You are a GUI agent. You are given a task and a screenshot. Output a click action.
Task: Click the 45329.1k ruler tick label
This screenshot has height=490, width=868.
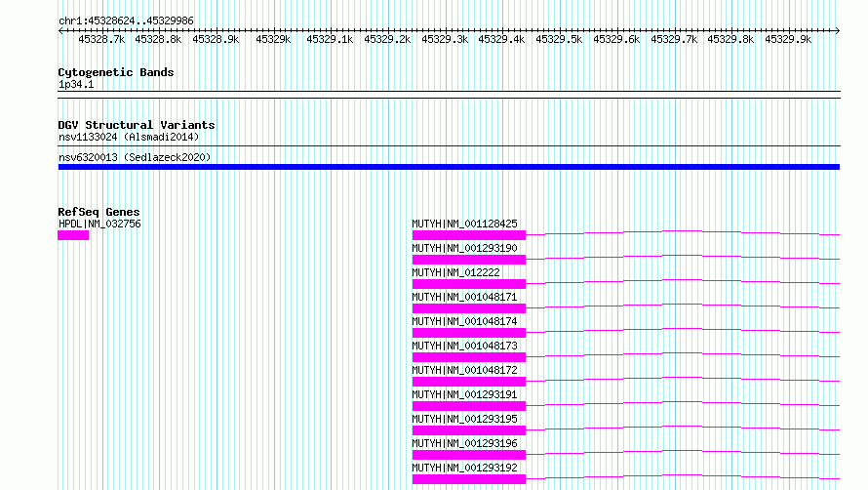(330, 39)
